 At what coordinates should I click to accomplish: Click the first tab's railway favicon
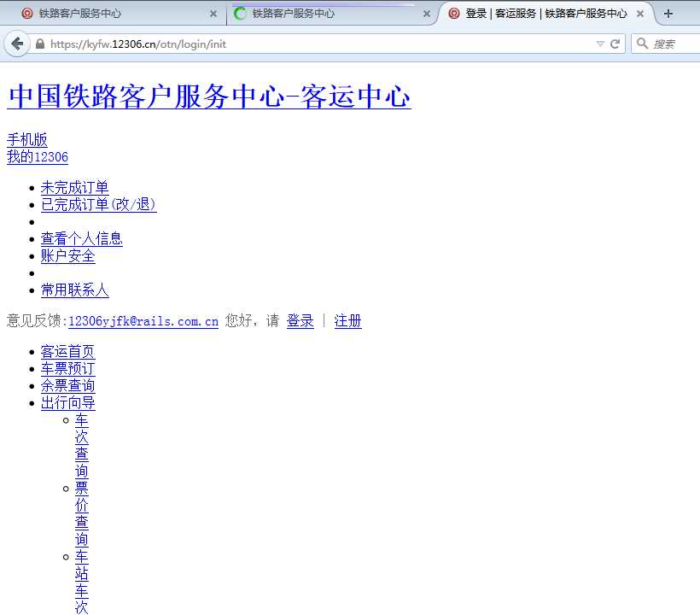(x=27, y=14)
